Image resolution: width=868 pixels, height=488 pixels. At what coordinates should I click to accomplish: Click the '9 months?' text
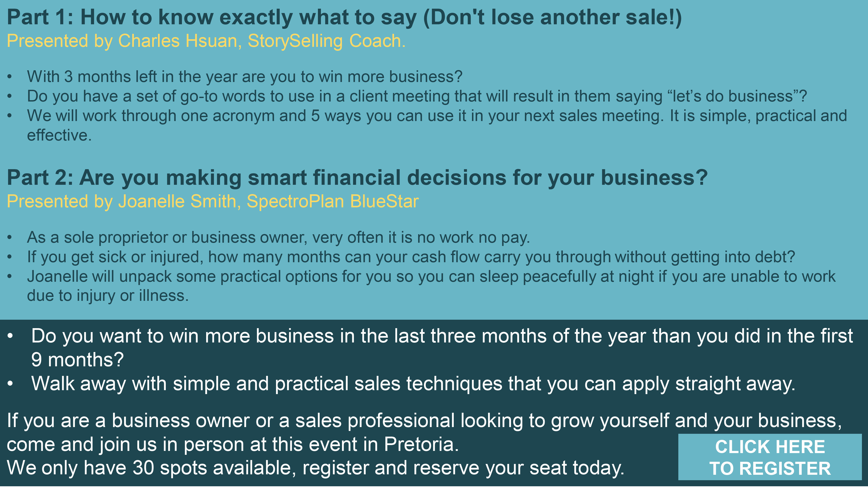77,360
